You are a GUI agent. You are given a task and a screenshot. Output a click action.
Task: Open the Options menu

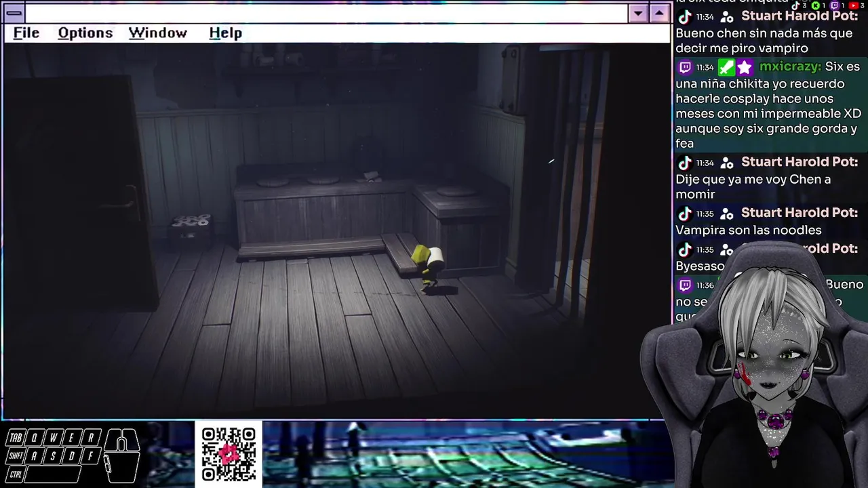pyautogui.click(x=85, y=33)
